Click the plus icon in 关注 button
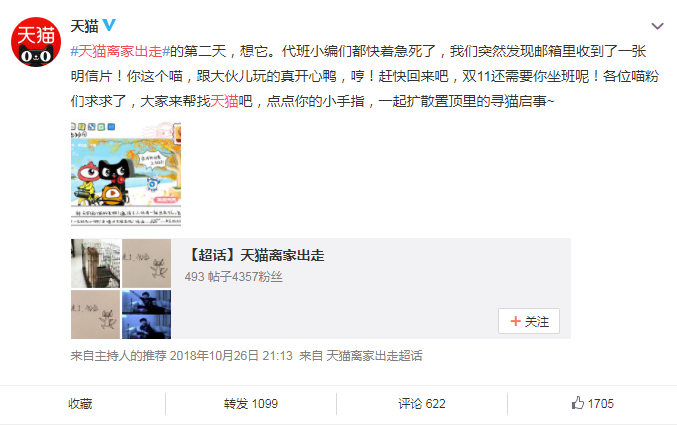Viewport: 677px width, 425px height. pos(515,321)
